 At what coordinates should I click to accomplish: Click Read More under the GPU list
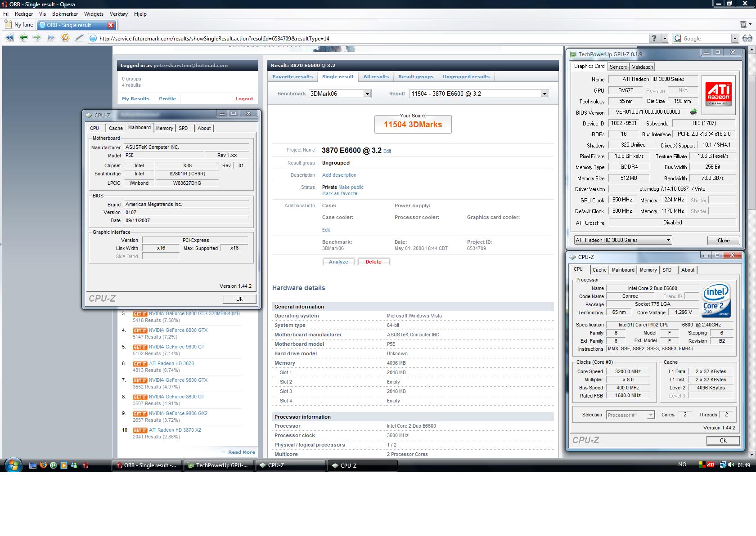pos(241,452)
